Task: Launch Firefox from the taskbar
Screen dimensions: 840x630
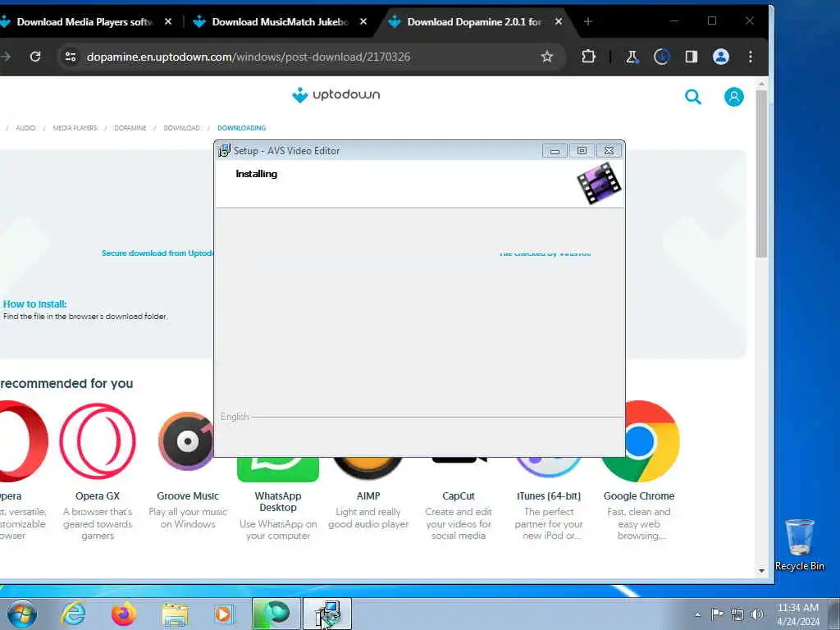Action: click(x=124, y=614)
